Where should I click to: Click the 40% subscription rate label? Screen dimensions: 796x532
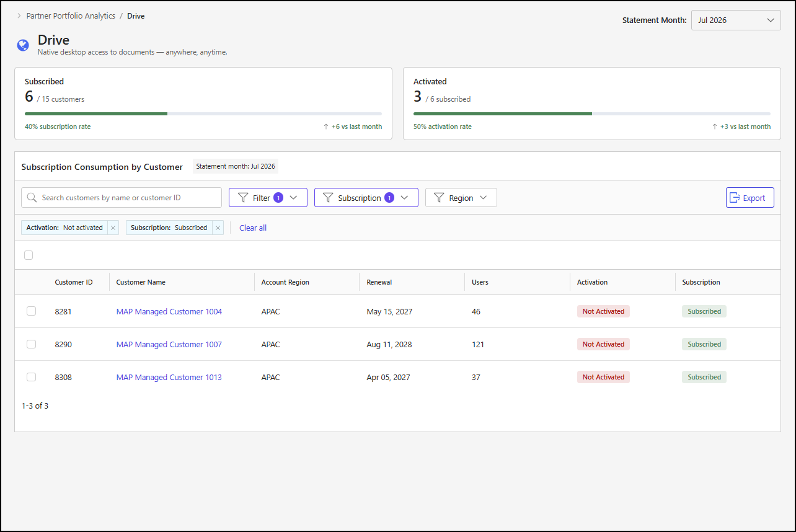click(58, 126)
